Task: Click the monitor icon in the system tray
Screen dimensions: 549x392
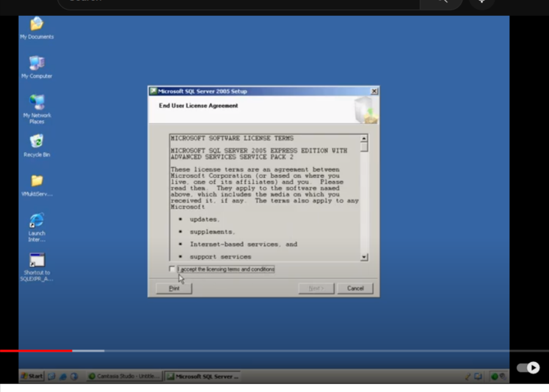Action: 478,377
